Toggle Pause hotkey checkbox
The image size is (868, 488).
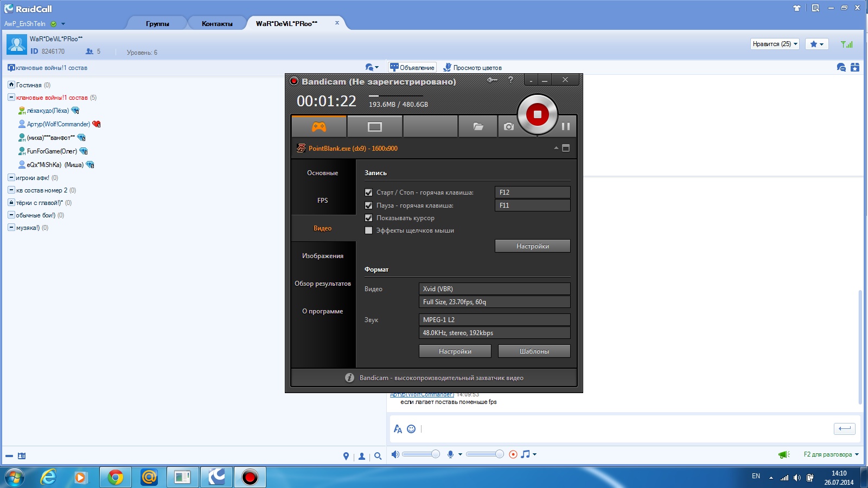click(x=369, y=206)
